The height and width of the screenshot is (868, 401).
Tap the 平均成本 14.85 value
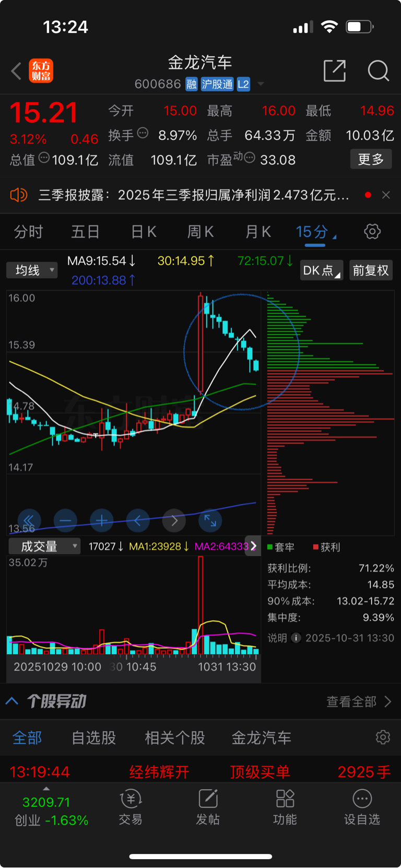(x=381, y=585)
